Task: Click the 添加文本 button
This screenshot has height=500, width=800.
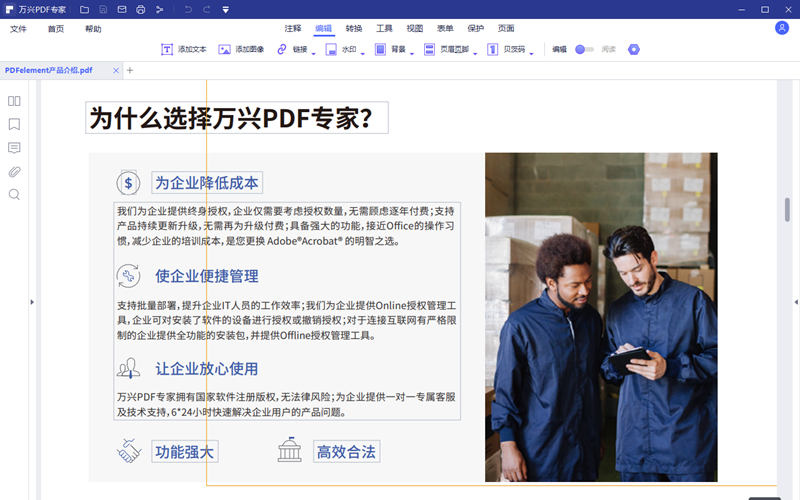Action: click(184, 49)
